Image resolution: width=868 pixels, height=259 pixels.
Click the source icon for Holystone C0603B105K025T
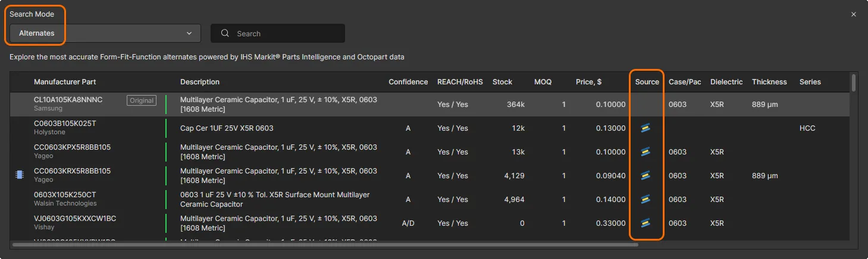pyautogui.click(x=645, y=128)
